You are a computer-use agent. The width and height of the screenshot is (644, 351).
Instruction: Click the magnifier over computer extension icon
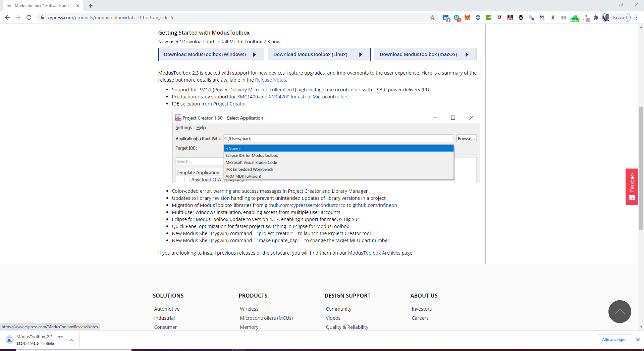(532, 17)
